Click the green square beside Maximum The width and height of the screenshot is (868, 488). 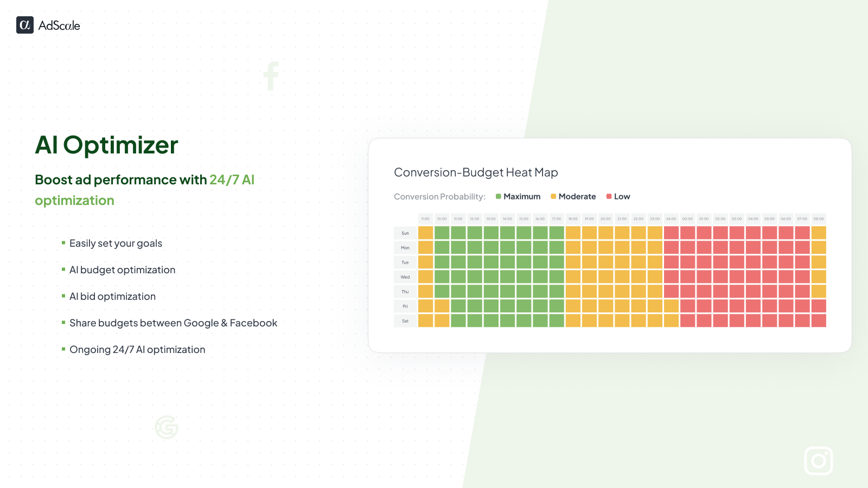coord(497,196)
